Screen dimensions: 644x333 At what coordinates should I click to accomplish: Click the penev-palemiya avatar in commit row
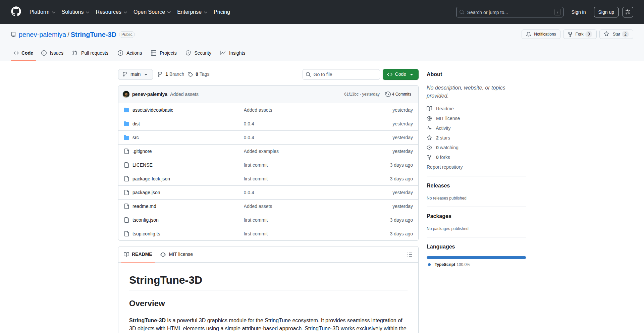(x=126, y=94)
